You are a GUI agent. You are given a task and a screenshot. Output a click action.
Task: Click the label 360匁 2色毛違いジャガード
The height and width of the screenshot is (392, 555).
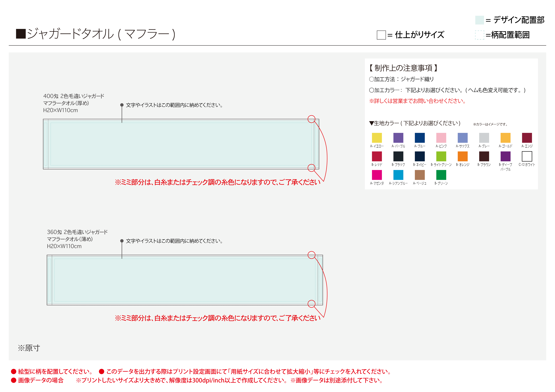click(77, 232)
